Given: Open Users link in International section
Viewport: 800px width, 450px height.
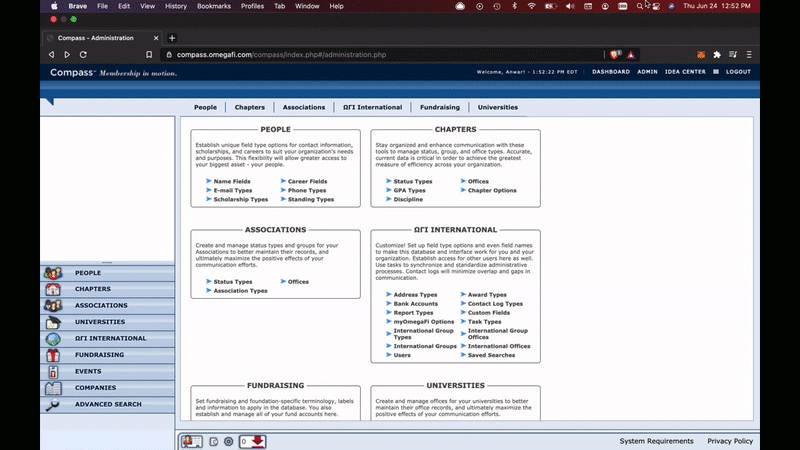Looking at the screenshot, I should (402, 356).
